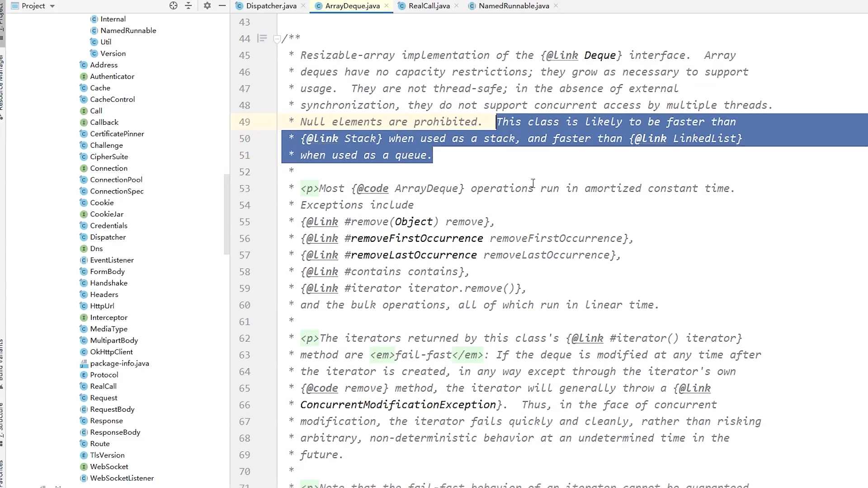Hide the Project tool window
This screenshot has width=868, height=488.
coord(222,6)
